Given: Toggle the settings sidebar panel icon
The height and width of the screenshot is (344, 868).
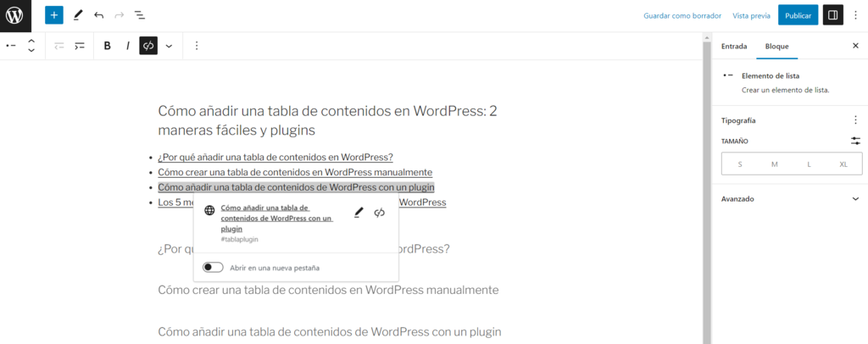Looking at the screenshot, I should click(832, 15).
